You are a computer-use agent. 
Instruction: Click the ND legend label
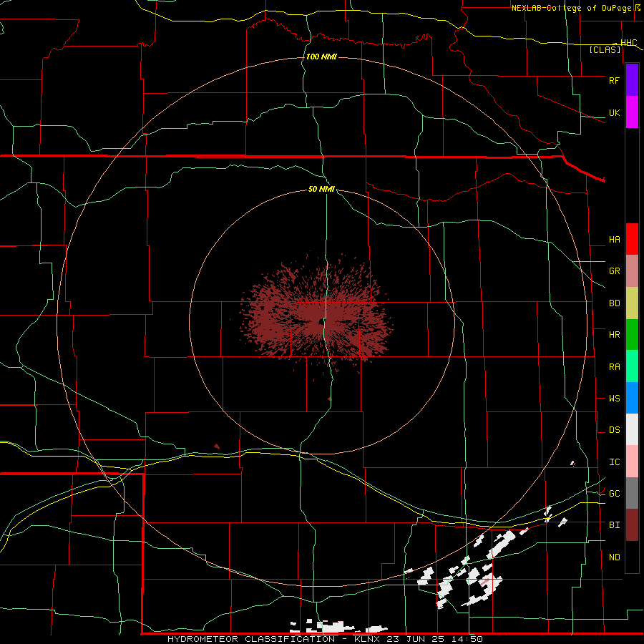(x=614, y=557)
